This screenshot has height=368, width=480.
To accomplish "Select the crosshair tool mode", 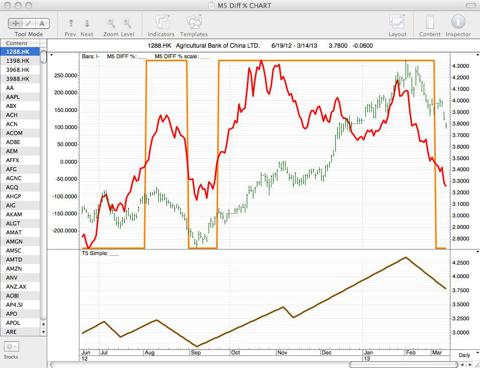I will pyautogui.click(x=15, y=23).
